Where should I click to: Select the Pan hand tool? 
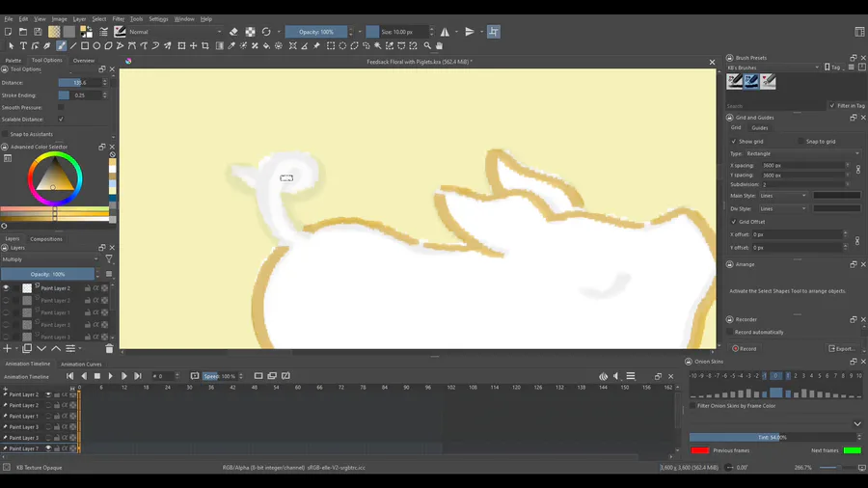pyautogui.click(x=440, y=46)
